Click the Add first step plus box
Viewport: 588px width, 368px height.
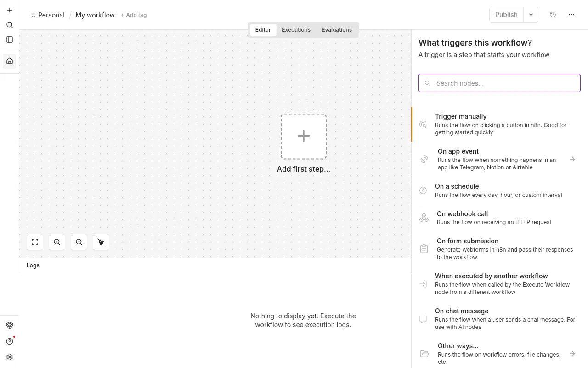point(304,136)
